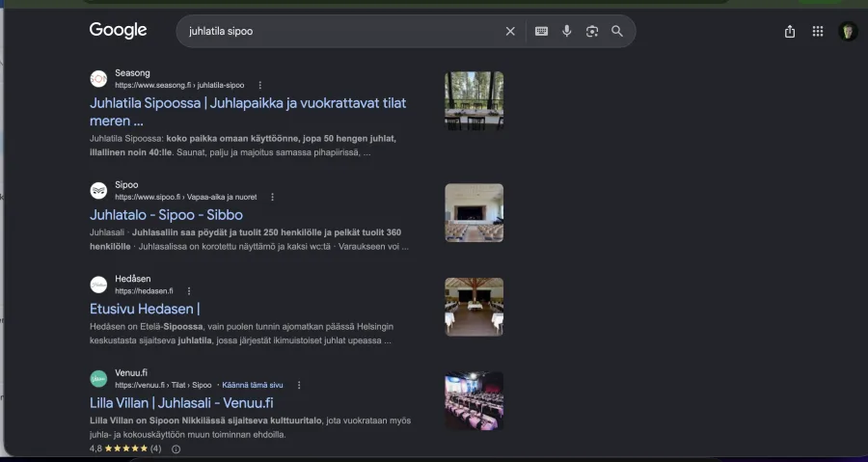Click the Venuu.fi site name
Image resolution: width=868 pixels, height=462 pixels.
[131, 373]
